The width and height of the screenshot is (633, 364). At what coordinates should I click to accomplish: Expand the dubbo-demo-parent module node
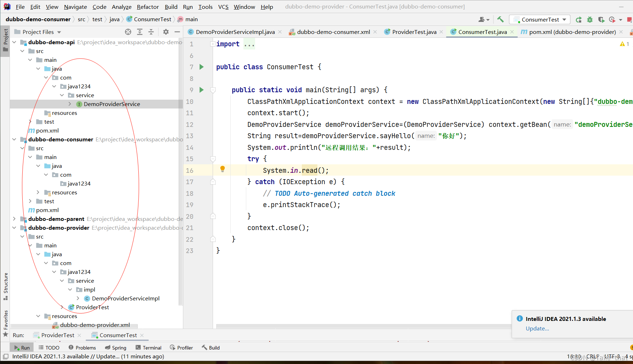click(x=14, y=219)
